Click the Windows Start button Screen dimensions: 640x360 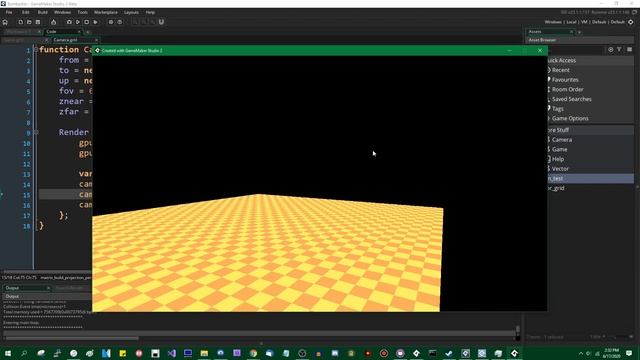8,353
